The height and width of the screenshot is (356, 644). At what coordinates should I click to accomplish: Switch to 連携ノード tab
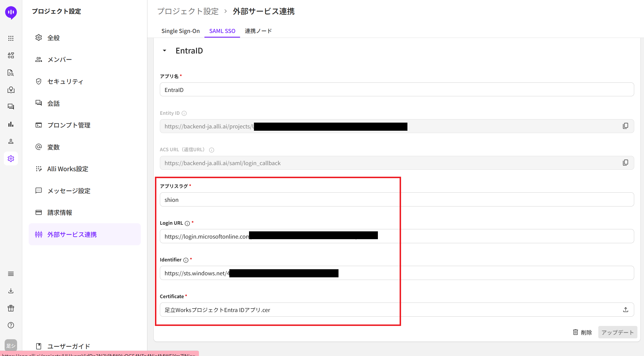(x=258, y=31)
